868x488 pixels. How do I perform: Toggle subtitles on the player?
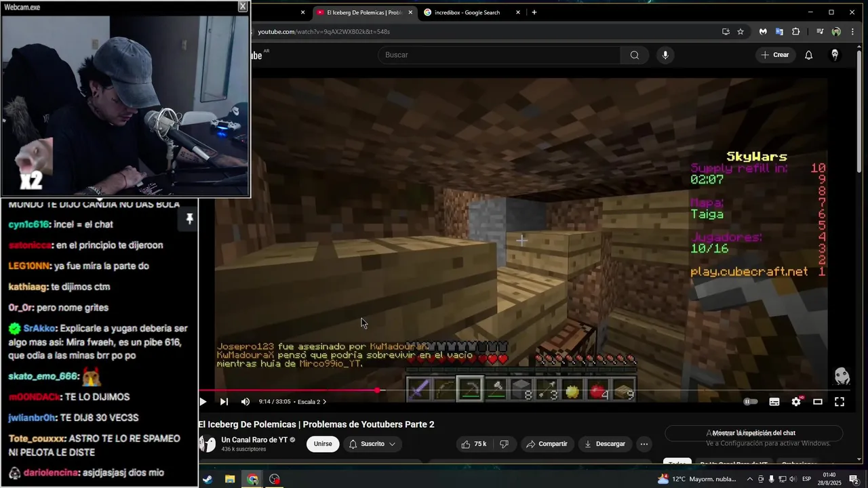(x=774, y=402)
